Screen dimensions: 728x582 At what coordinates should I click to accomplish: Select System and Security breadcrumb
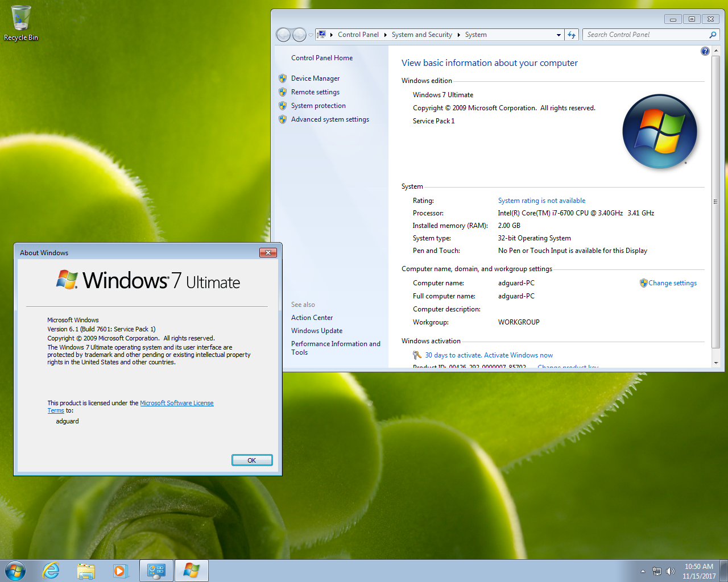tap(422, 35)
